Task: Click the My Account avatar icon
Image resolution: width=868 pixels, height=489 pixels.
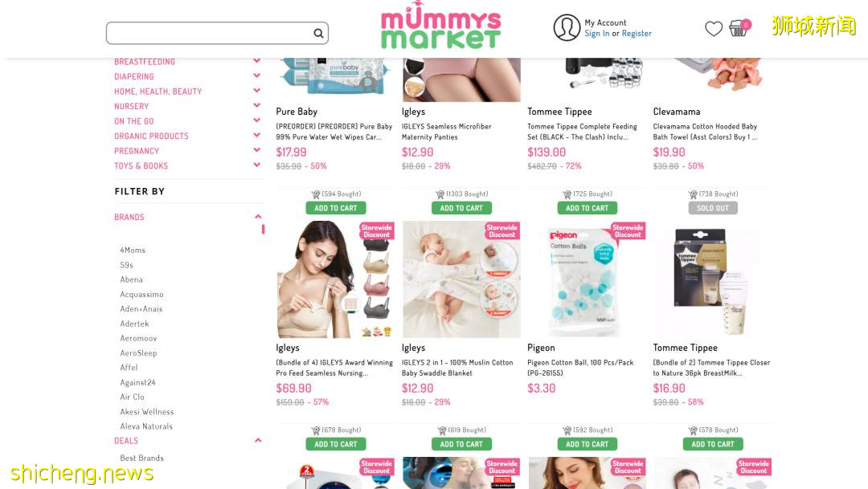Action: tap(567, 27)
